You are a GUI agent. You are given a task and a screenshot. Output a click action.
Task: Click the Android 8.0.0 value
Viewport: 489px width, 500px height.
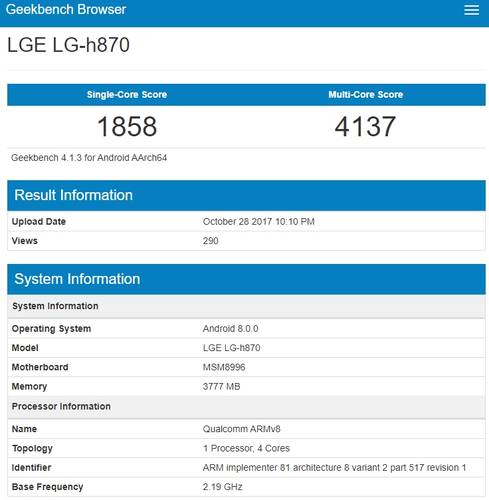click(231, 329)
